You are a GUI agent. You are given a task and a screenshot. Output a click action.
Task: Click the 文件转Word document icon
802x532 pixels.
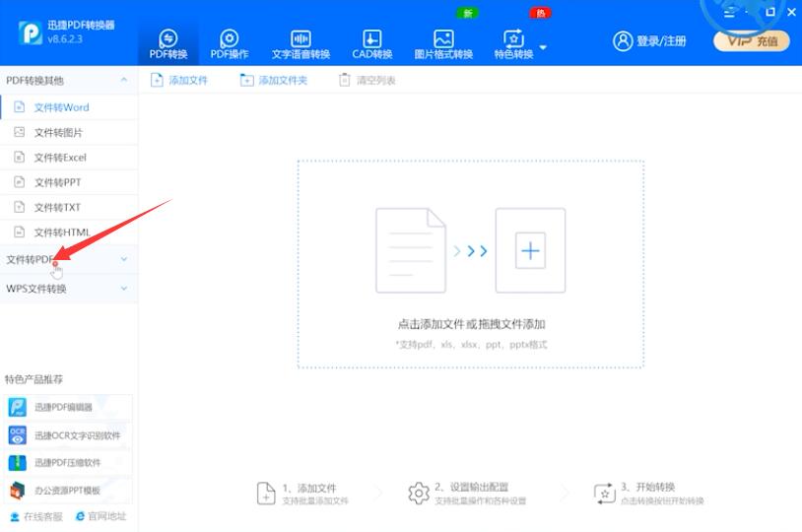point(20,107)
